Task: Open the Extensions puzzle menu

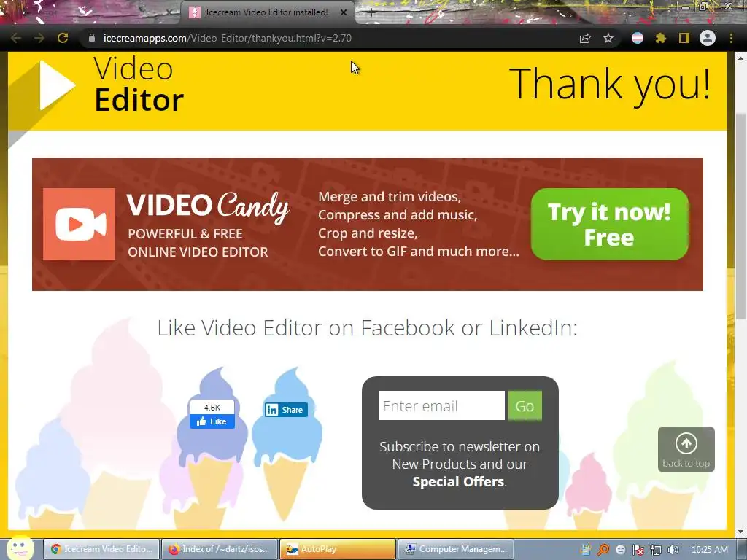Action: pyautogui.click(x=661, y=38)
